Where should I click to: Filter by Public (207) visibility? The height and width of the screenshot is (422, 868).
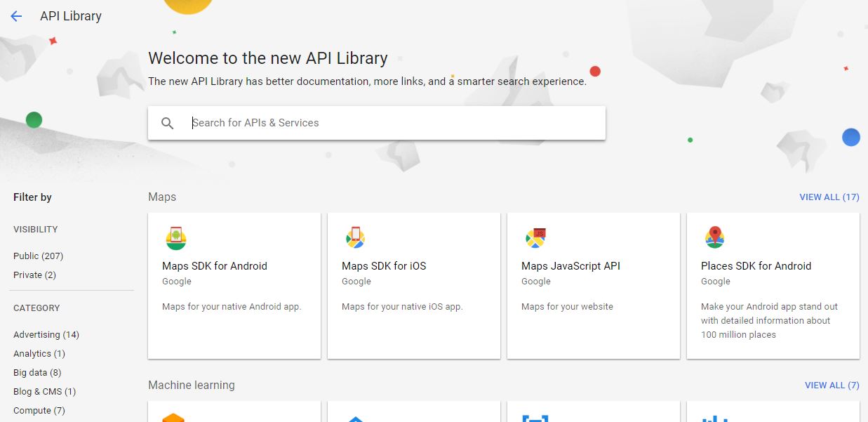click(38, 256)
